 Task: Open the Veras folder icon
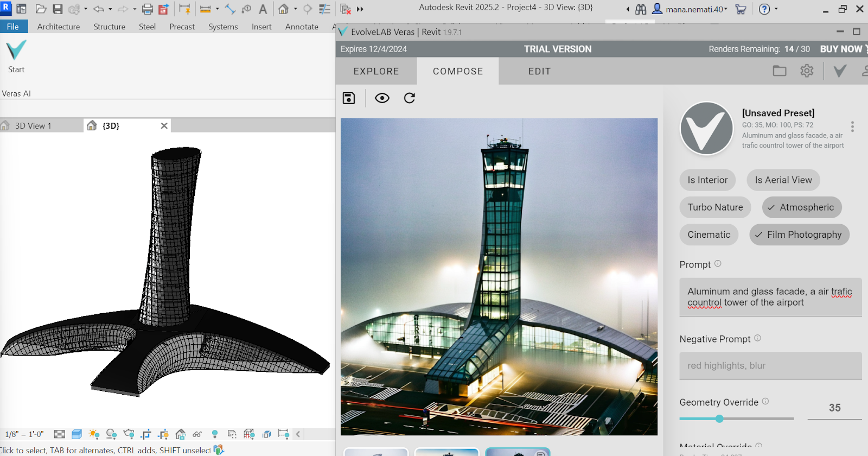click(x=780, y=71)
